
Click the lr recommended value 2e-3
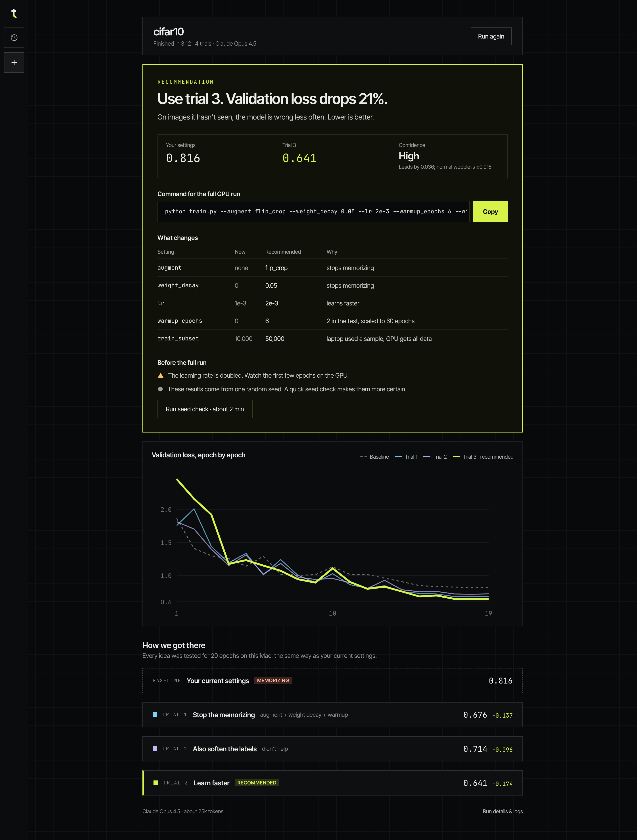(x=272, y=303)
